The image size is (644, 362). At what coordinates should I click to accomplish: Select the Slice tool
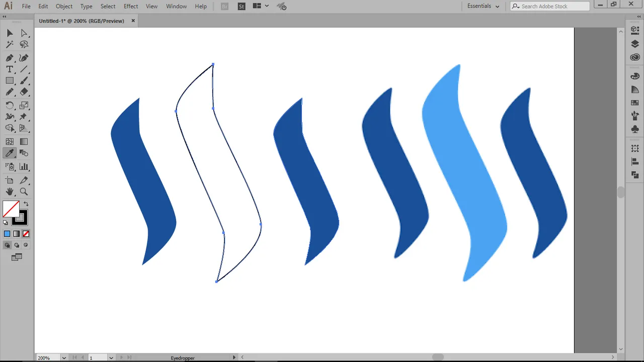point(24,180)
